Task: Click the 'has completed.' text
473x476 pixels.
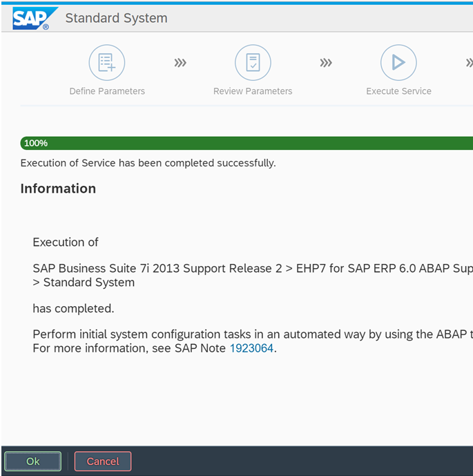Action: [x=73, y=308]
